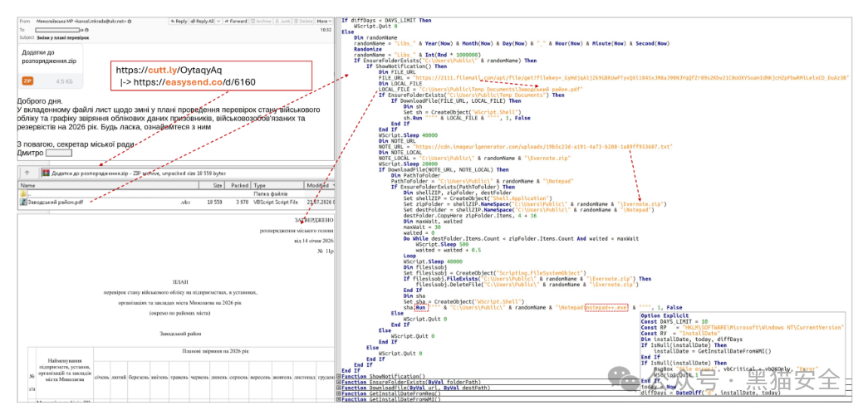
Task: Expand the EnsureFolderExists function fold
Action: tap(338, 382)
